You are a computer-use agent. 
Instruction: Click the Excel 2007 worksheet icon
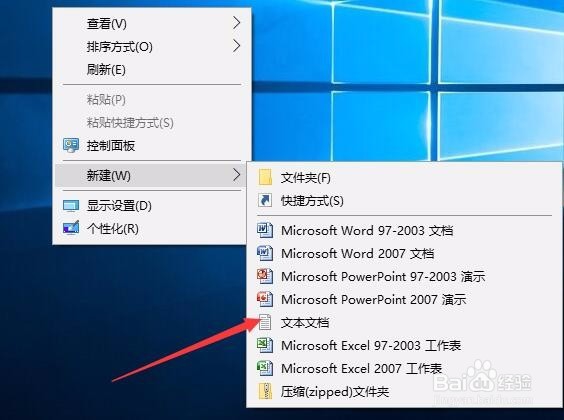pos(265,368)
